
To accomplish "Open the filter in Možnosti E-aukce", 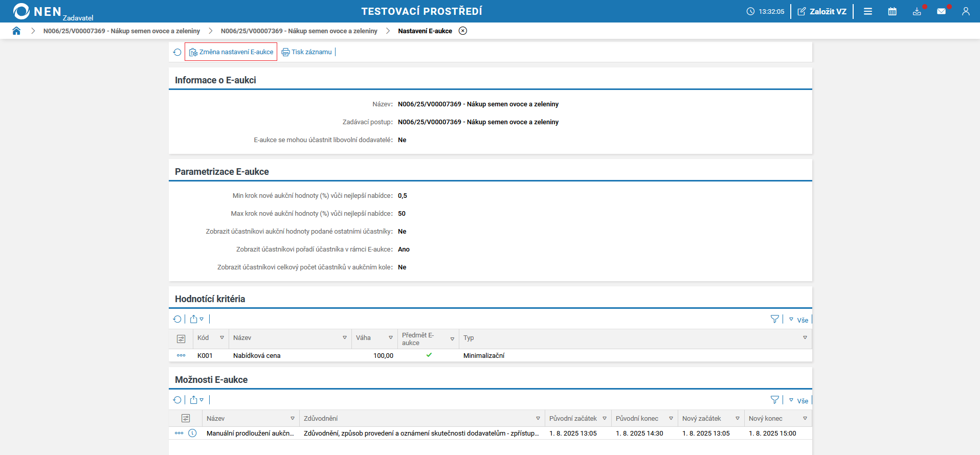I will (774, 400).
